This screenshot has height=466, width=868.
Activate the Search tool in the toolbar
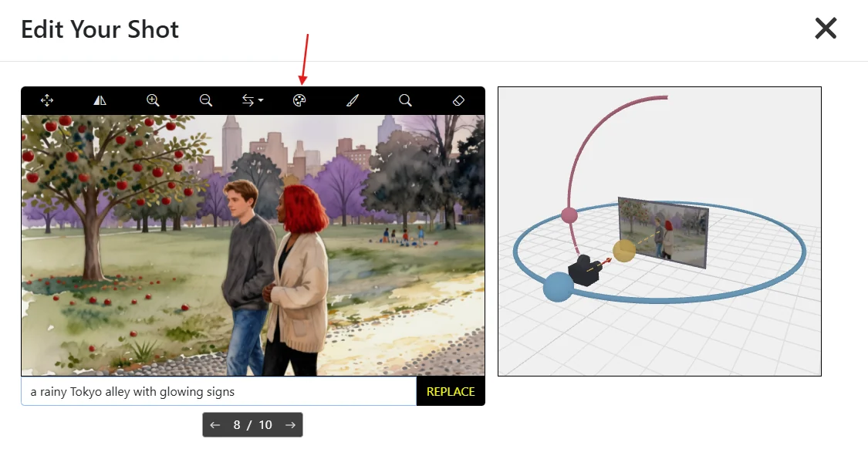(405, 100)
